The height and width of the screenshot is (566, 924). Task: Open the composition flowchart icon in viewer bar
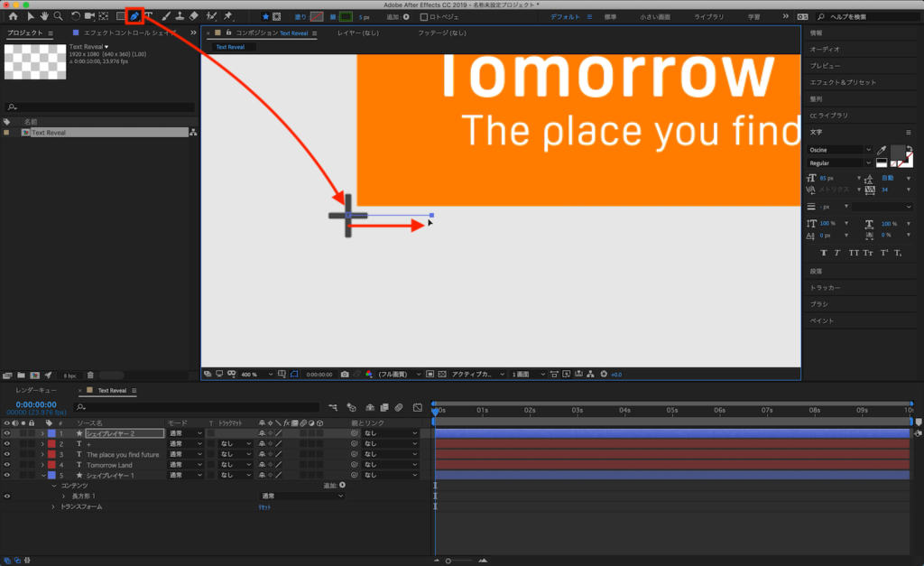590,375
